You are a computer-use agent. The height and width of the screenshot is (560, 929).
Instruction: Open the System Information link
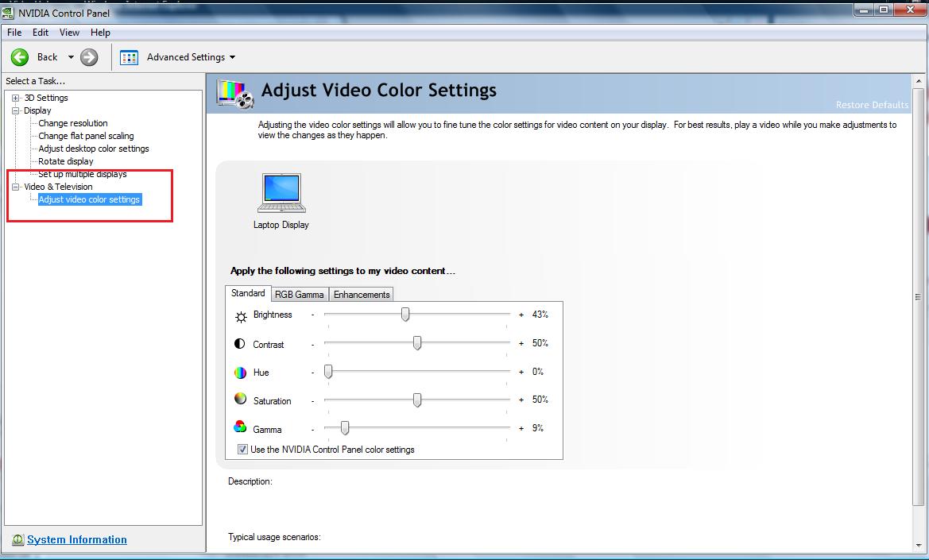(77, 539)
